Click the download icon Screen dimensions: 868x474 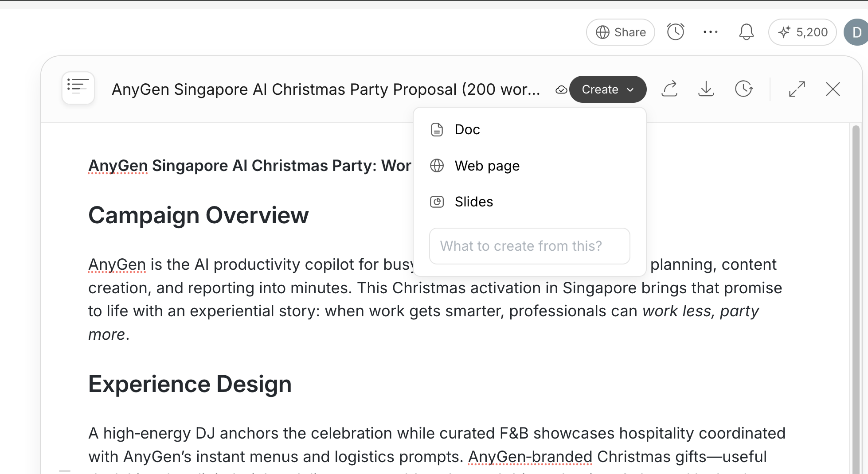[706, 89]
